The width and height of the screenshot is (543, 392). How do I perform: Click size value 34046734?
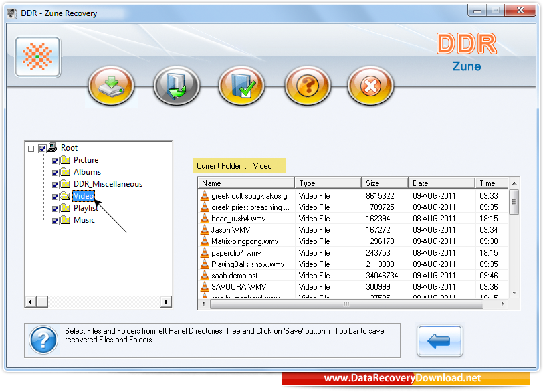point(382,276)
